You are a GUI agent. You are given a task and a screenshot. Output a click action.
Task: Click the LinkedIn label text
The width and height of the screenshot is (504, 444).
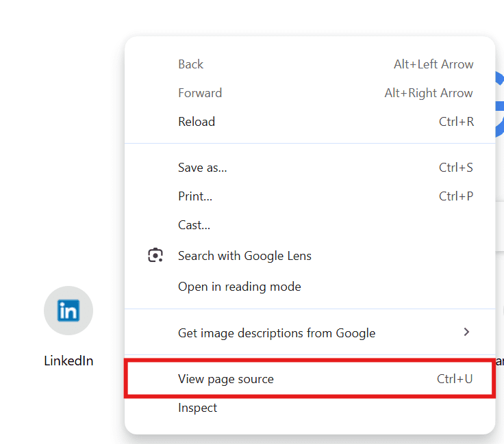click(x=68, y=361)
